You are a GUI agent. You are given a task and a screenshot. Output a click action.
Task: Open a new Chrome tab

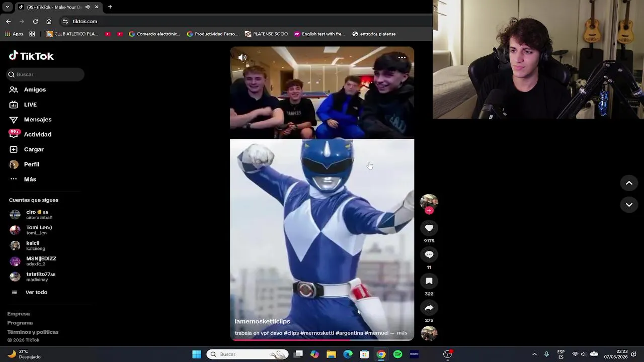point(110,7)
